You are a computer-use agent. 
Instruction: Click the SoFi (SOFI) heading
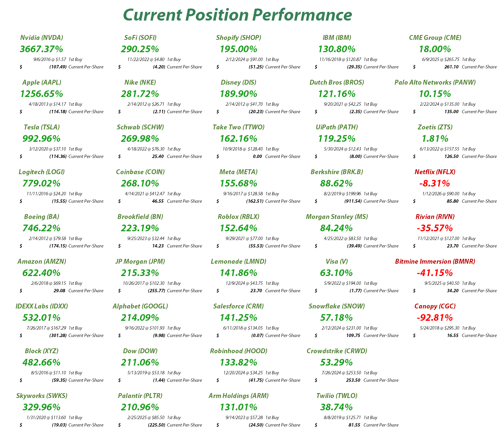(x=140, y=38)
